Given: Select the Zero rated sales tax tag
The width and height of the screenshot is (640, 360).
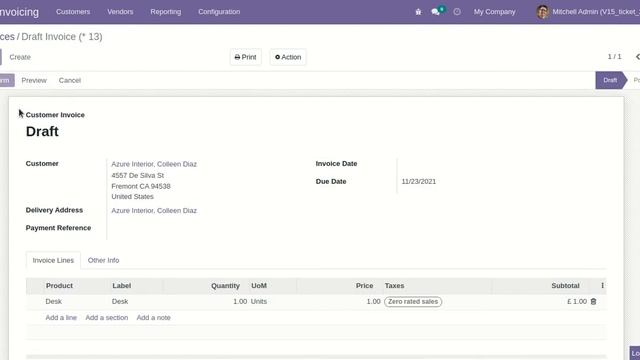Looking at the screenshot, I should point(413,302).
